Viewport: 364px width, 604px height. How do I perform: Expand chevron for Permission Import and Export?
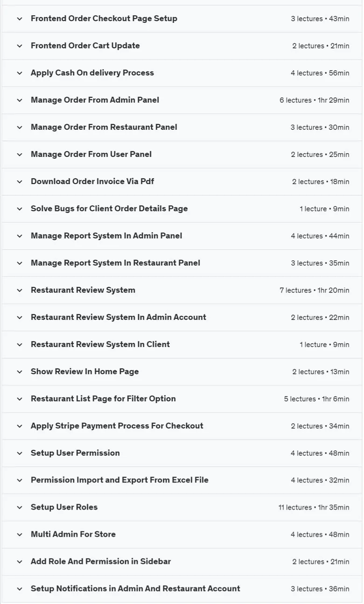(x=19, y=480)
